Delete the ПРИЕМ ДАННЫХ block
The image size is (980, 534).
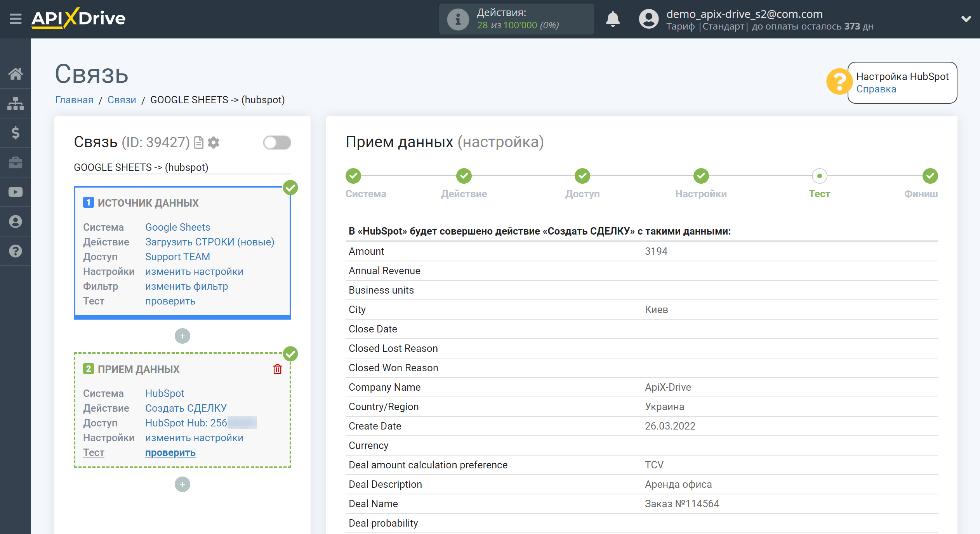277,369
